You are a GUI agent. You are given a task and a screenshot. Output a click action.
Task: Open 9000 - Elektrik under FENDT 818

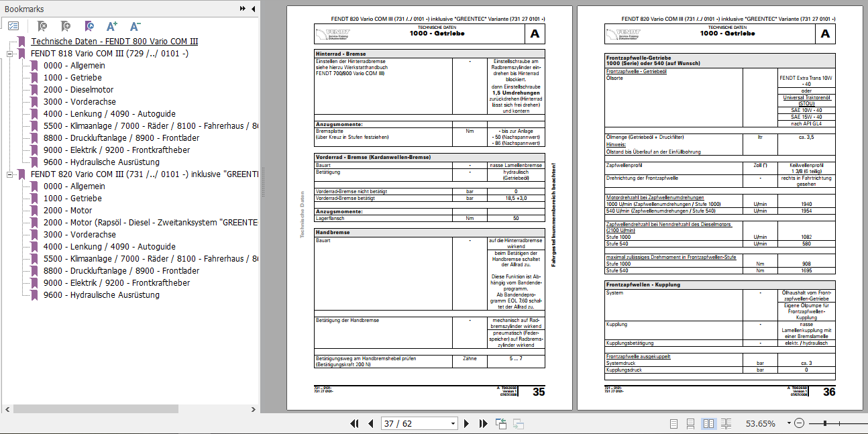tap(117, 150)
